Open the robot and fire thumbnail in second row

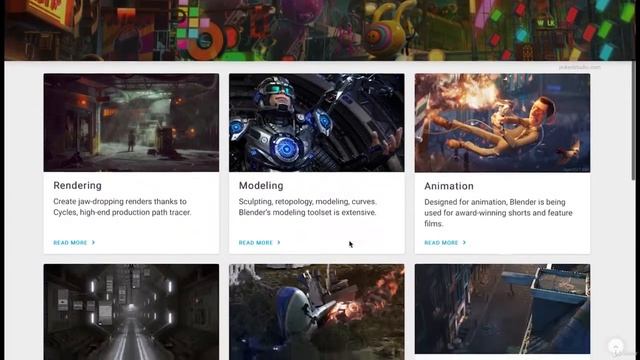[317, 312]
